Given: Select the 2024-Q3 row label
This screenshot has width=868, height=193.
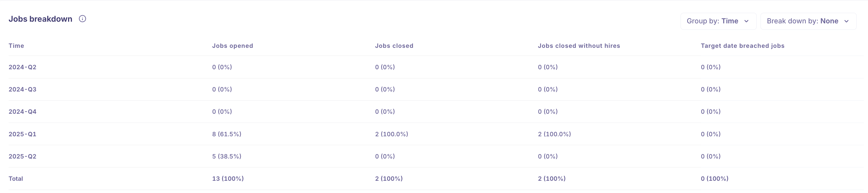Looking at the screenshot, I should [x=22, y=90].
